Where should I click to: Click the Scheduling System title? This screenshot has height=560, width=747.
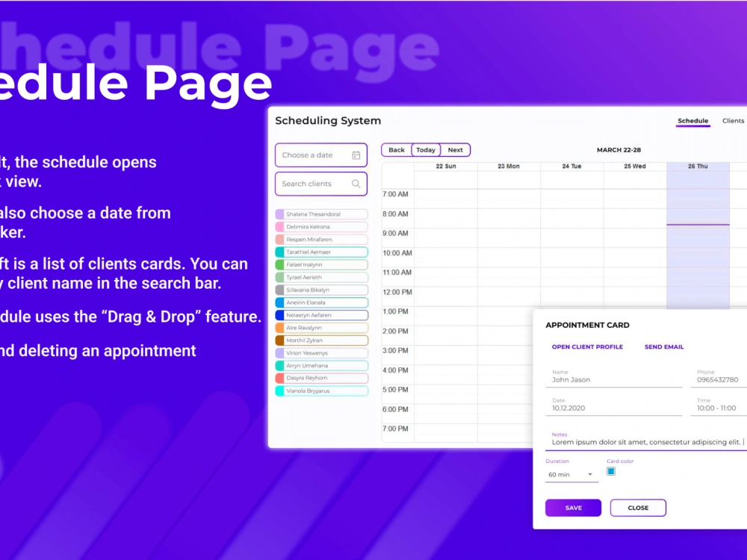click(x=328, y=121)
